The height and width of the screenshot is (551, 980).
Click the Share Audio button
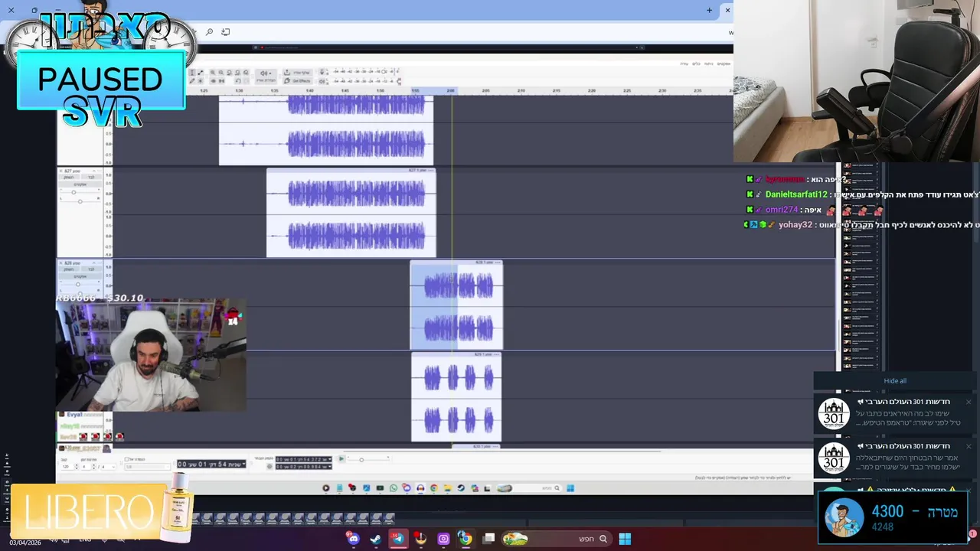[x=298, y=73]
